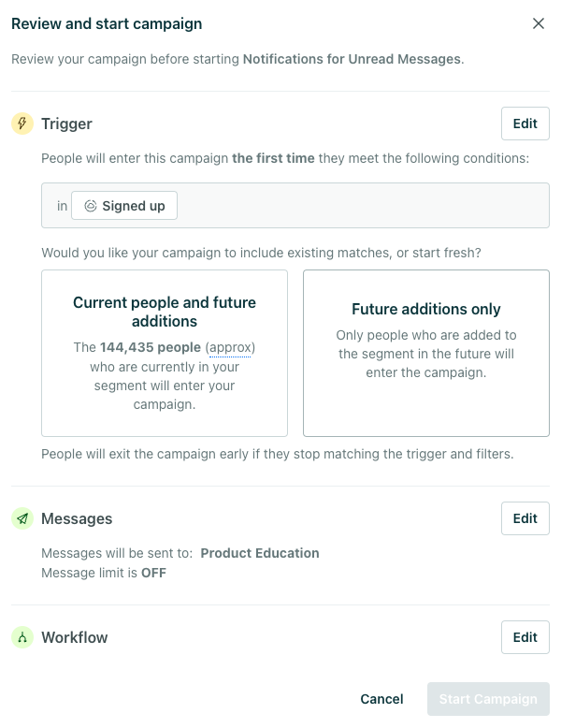561x728 pixels.
Task: Open the Signed up segment chip
Action: [124, 206]
